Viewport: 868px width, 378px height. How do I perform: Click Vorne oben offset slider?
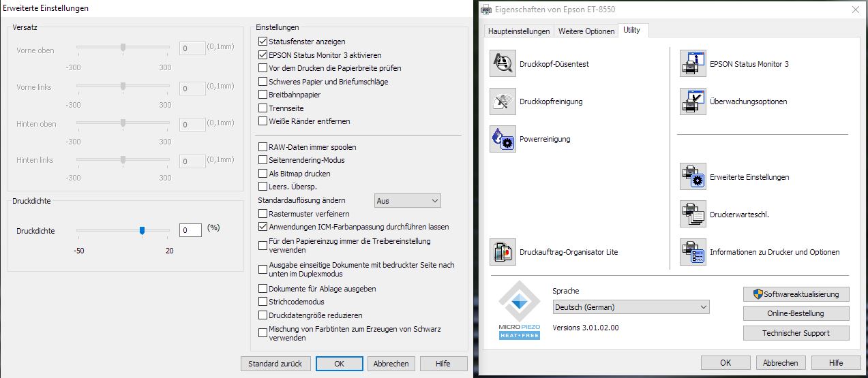pos(123,48)
